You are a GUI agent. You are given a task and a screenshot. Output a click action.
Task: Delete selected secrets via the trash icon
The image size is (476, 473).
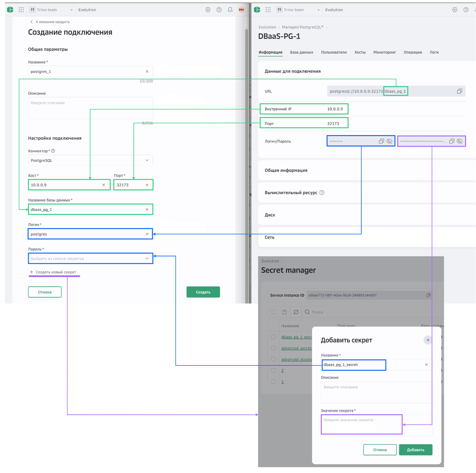click(285, 312)
